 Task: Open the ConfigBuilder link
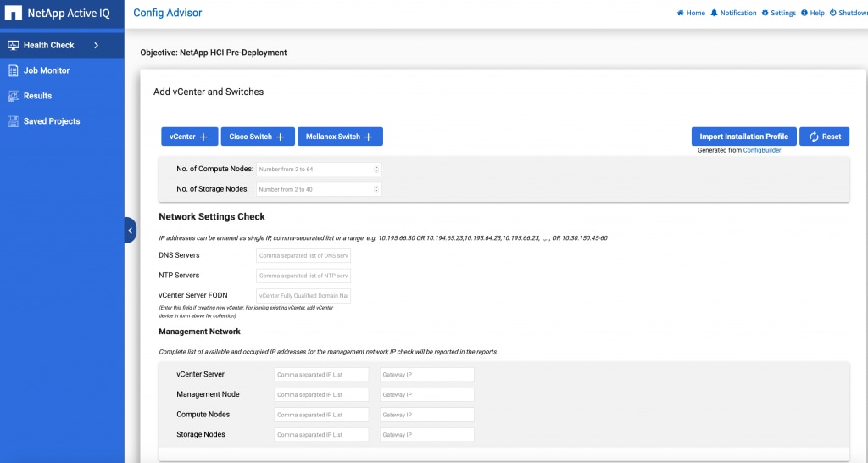coord(762,150)
